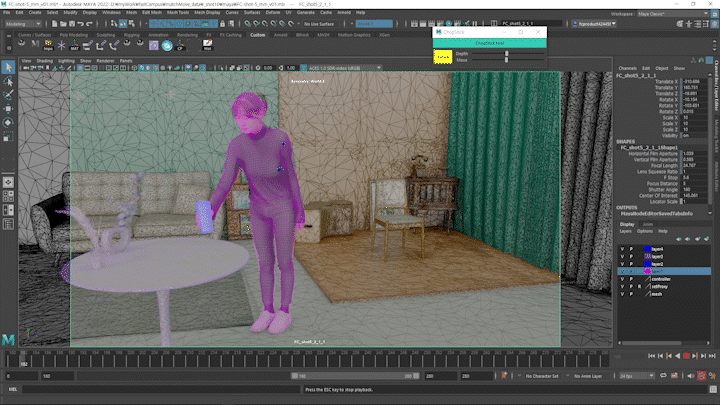Switch to the Rigging shelf tab

pos(131,35)
